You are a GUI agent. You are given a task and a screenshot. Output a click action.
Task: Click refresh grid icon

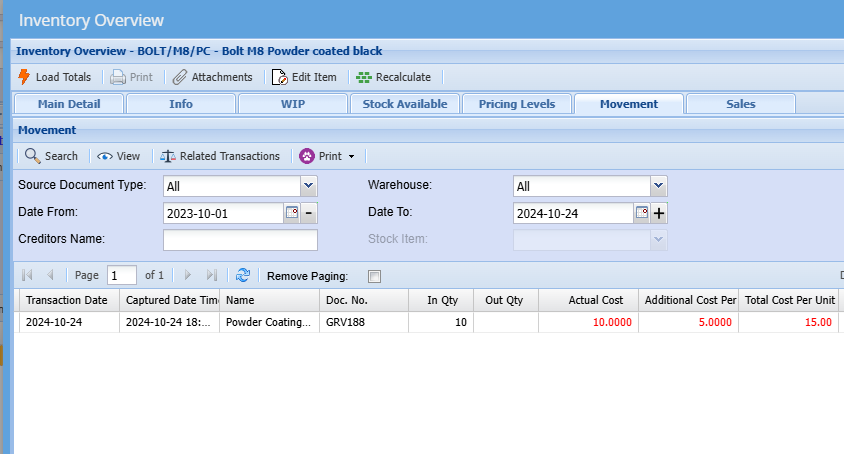click(243, 275)
